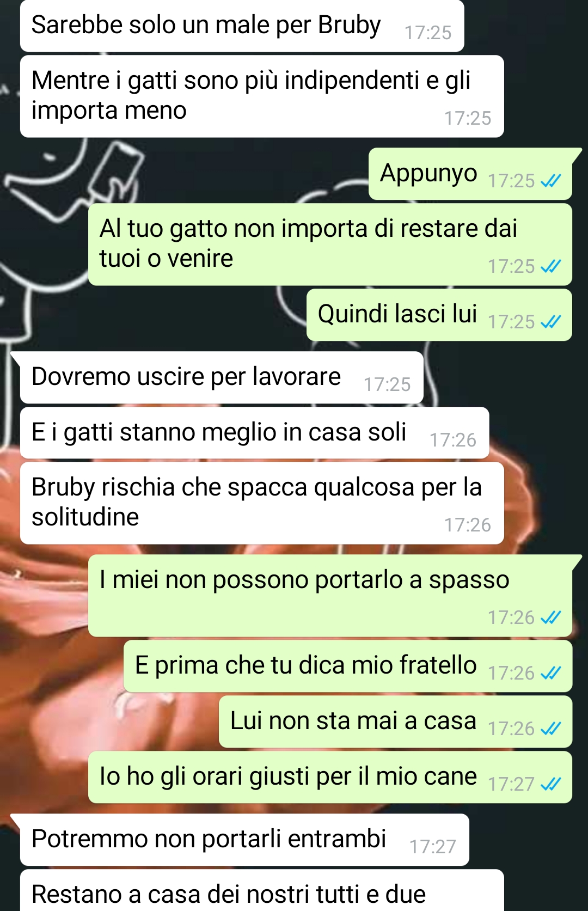The height and width of the screenshot is (911, 588).
Task: Tap 'Dovremo uscire per lavorare' message
Action: (x=222, y=377)
